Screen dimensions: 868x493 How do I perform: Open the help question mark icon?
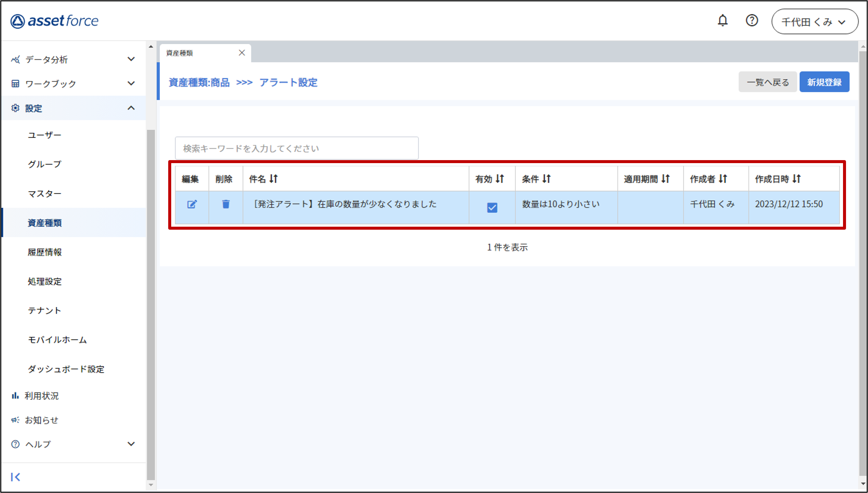point(751,21)
